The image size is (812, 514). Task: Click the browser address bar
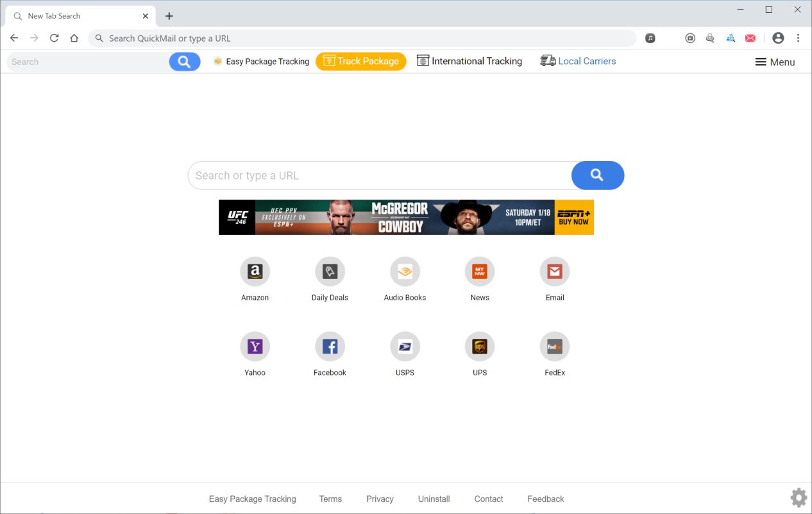[x=362, y=38]
